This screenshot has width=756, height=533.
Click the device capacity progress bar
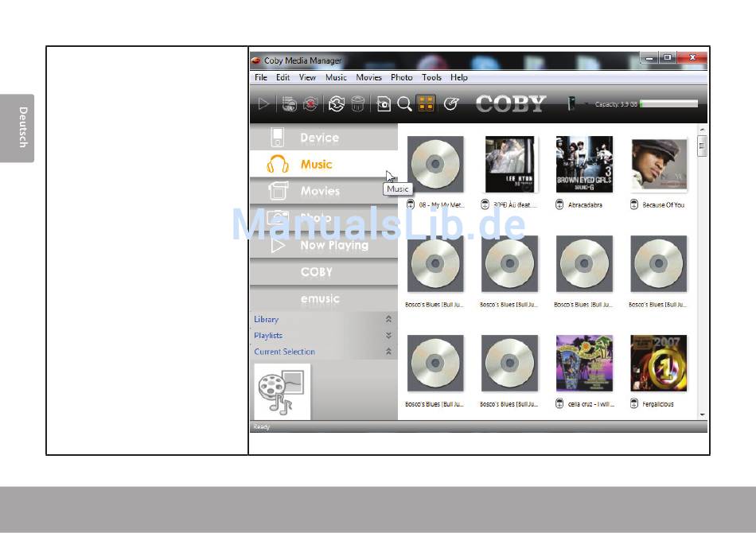(x=668, y=103)
